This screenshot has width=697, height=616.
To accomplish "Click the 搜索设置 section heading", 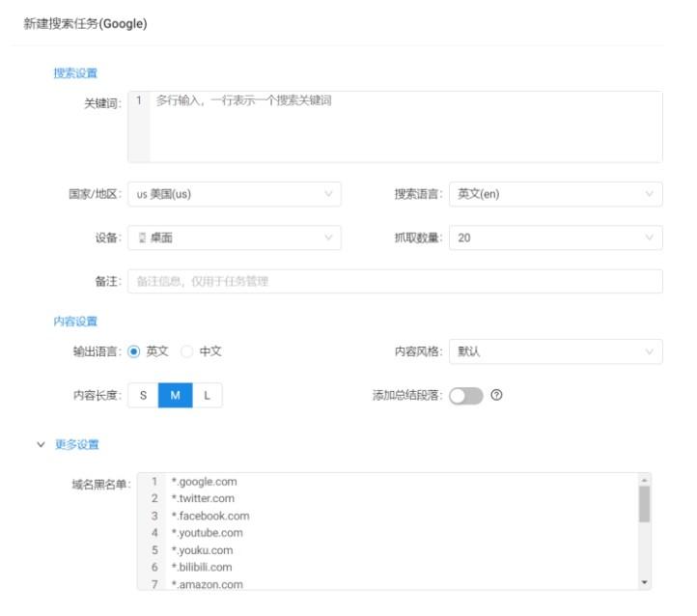I will click(x=75, y=73).
